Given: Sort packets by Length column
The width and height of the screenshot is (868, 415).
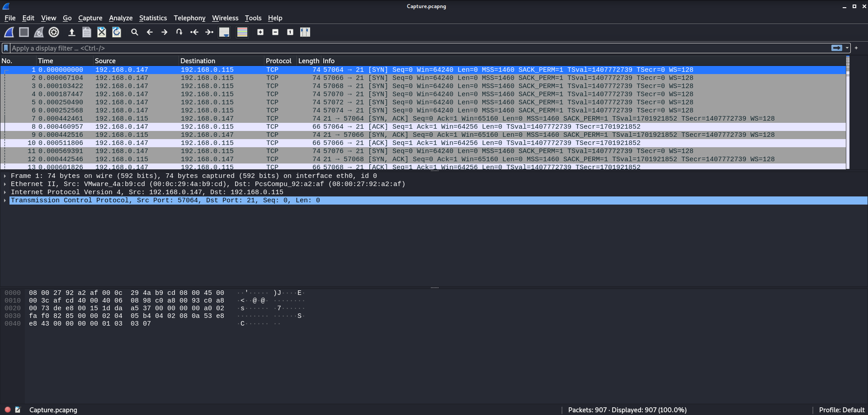Looking at the screenshot, I should coord(309,61).
